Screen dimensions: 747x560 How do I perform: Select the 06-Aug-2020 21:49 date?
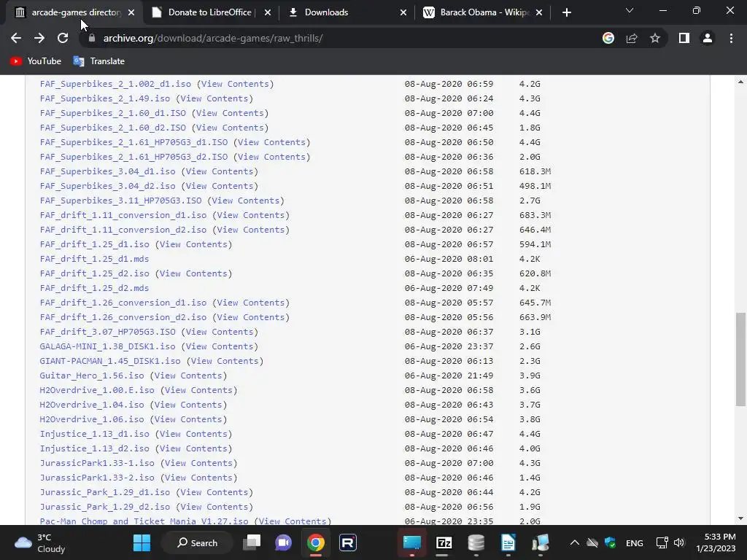[449, 376]
